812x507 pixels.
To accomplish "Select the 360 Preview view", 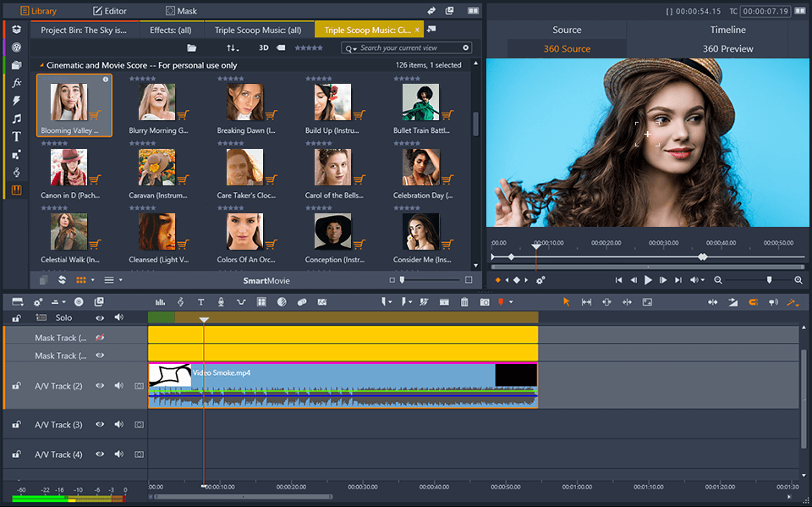I will pos(727,48).
